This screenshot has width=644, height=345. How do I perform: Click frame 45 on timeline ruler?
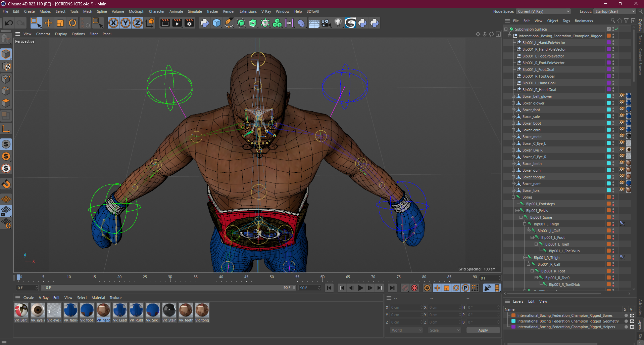[x=246, y=277]
